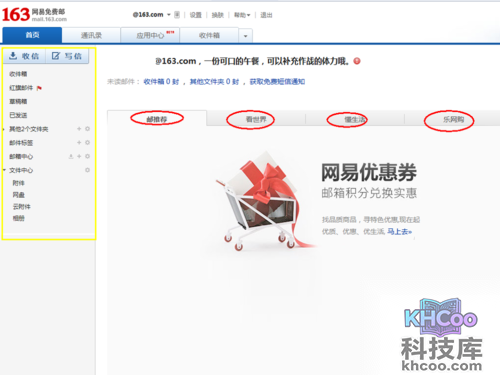500x375 pixels.
Task: Click the 退出 logout link
Action: click(266, 15)
